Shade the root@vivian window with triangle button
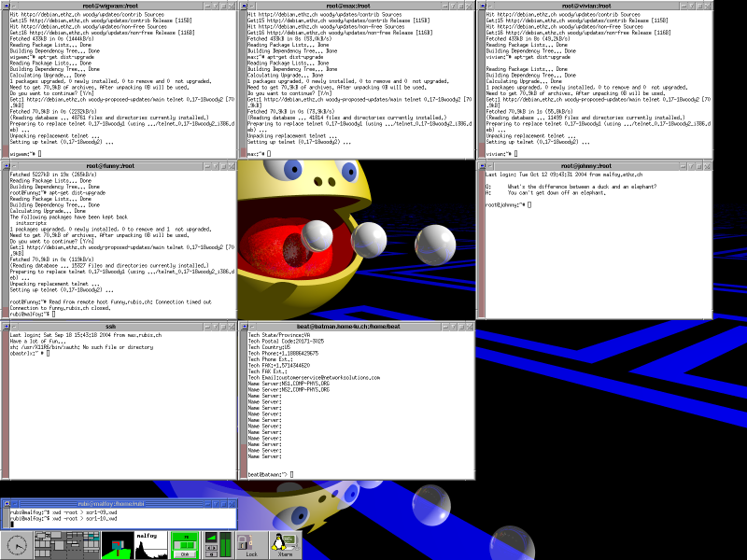This screenshot has height=560, width=747. click(x=691, y=7)
